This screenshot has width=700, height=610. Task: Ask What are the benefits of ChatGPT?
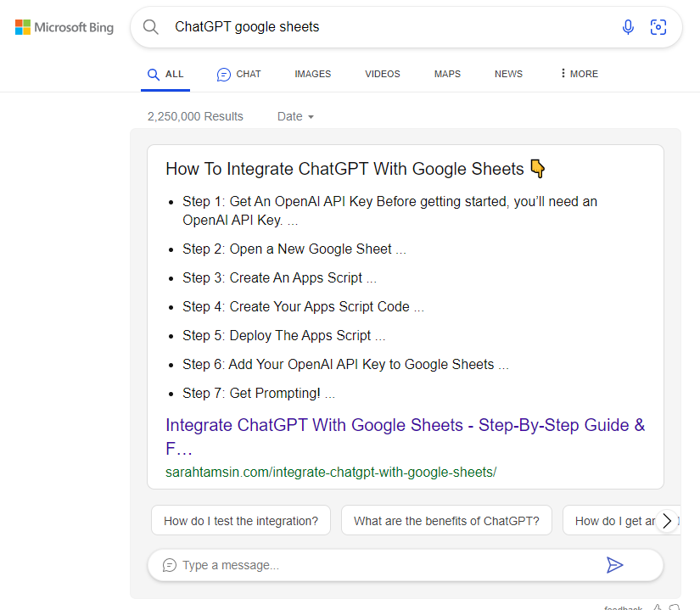[x=446, y=520]
